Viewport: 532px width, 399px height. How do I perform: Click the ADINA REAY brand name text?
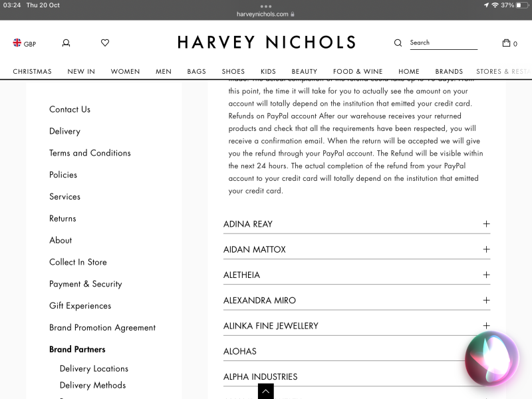(x=248, y=224)
